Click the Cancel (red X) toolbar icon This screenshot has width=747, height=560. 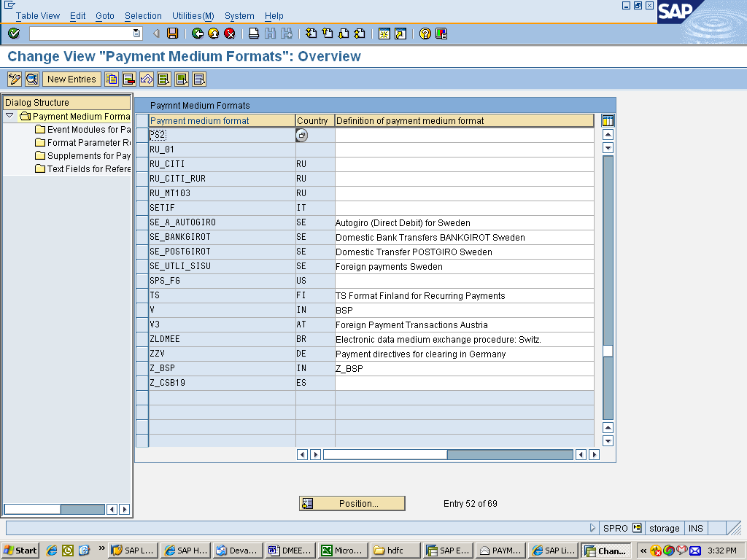(x=228, y=32)
